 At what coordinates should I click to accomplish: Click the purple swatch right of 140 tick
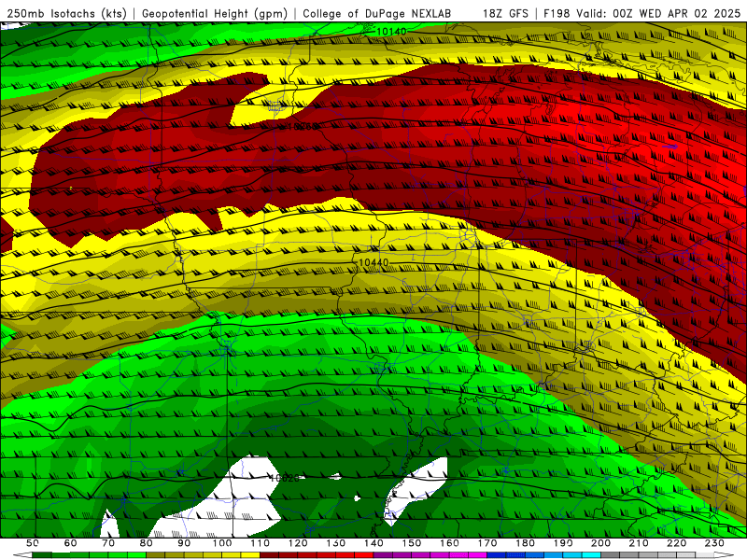[x=384, y=555]
